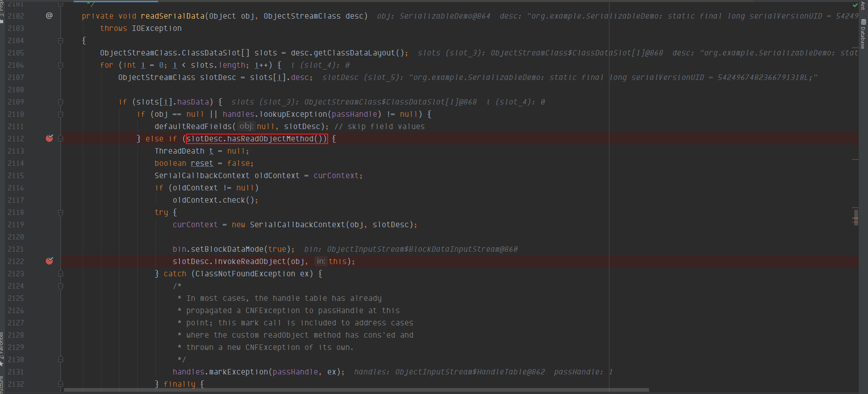This screenshot has height=394, width=868.
Task: Click inline hint 'i (slot_4): 0' on line 2106
Action: (320, 65)
